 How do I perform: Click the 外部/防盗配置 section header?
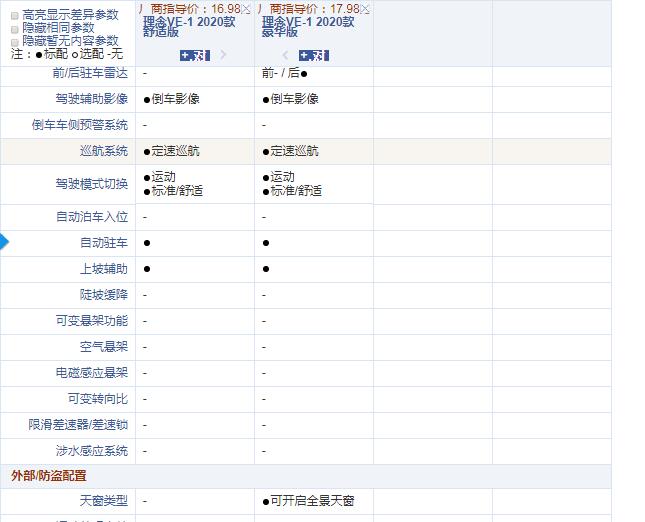pos(49,476)
